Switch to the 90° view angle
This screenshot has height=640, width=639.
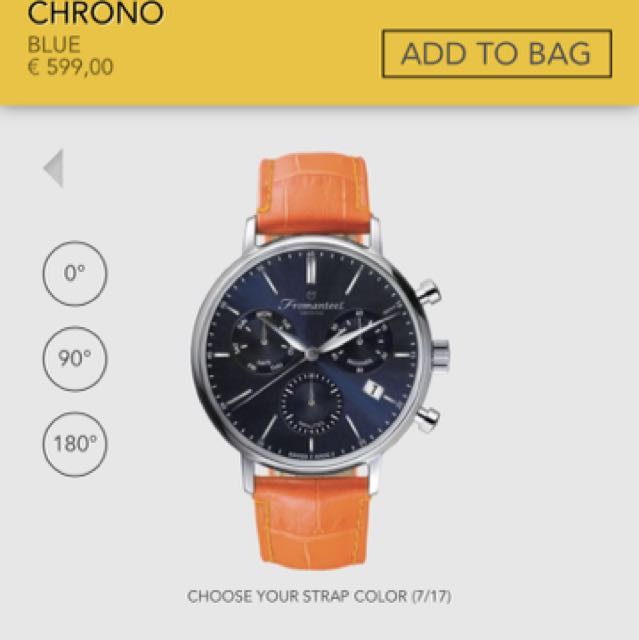[75, 359]
